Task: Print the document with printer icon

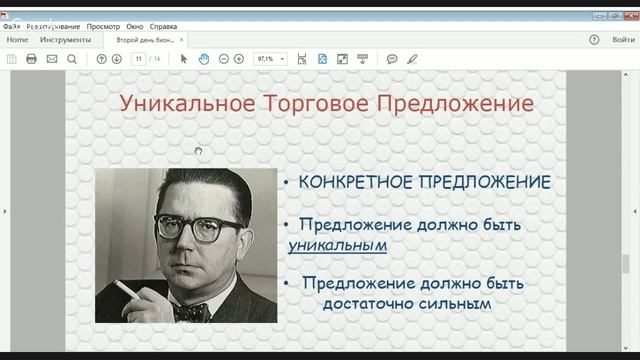Action: tap(31, 59)
